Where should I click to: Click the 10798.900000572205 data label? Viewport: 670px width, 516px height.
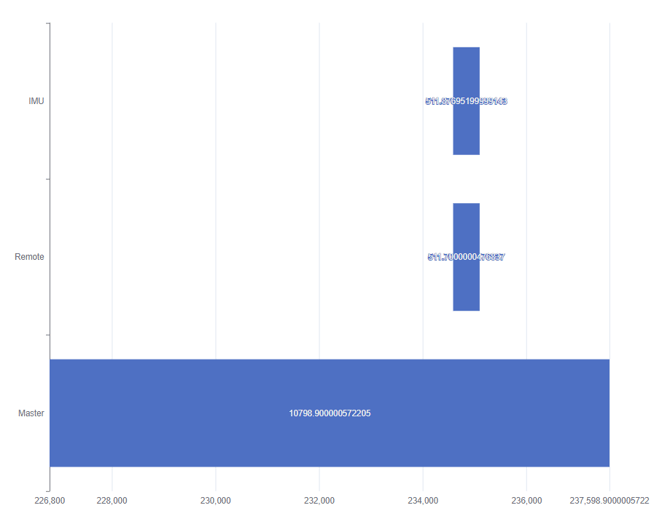330,413
